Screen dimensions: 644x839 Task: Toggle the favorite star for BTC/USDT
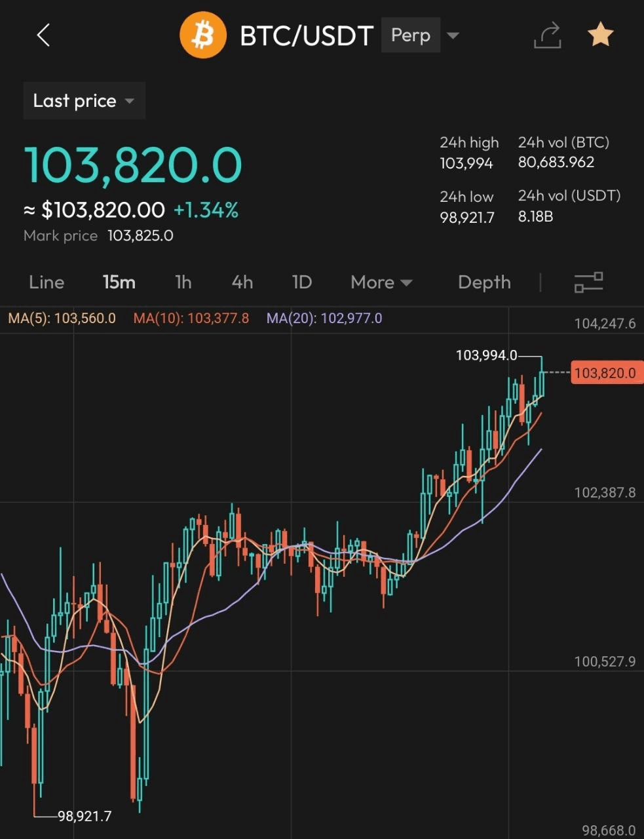pos(600,34)
